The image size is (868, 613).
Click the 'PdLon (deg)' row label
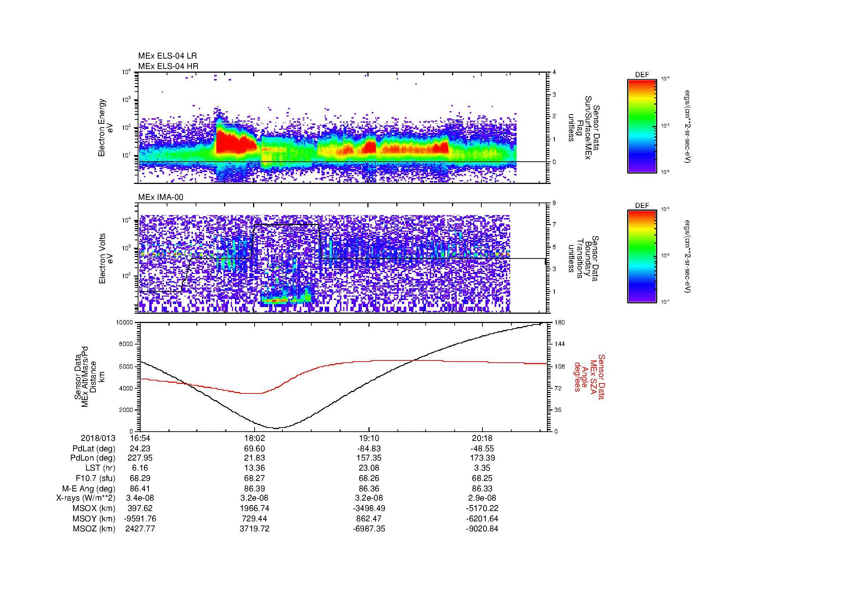[x=93, y=458]
